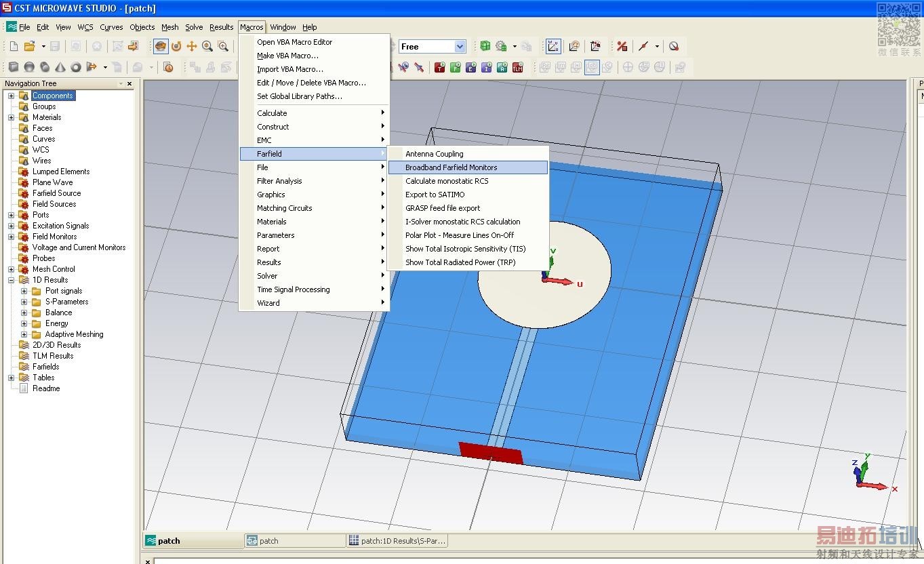The width and height of the screenshot is (924, 564).
Task: Start the Frequency domain solver F icon
Action: tap(455, 67)
